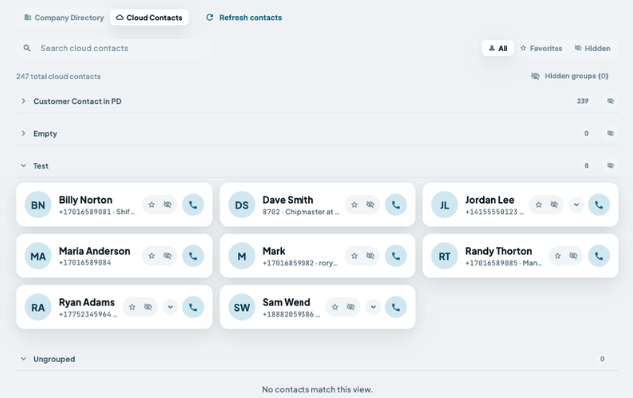The width and height of the screenshot is (633, 398).
Task: Click the RT avatar of Randy Thorton
Action: pyautogui.click(x=444, y=256)
